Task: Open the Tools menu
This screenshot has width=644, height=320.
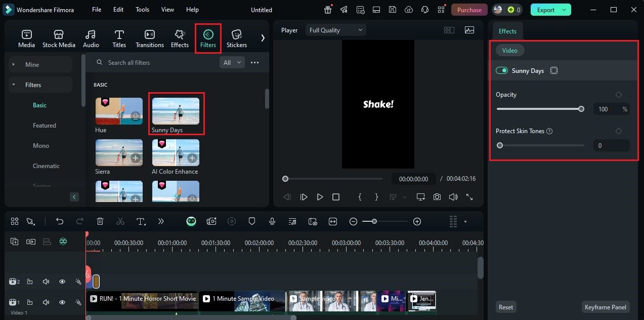Action: pyautogui.click(x=142, y=10)
